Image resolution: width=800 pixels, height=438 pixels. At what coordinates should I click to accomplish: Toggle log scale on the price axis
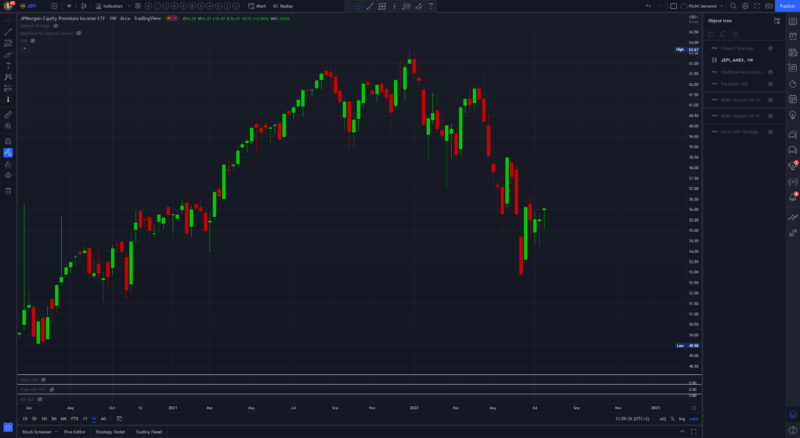tap(682, 418)
